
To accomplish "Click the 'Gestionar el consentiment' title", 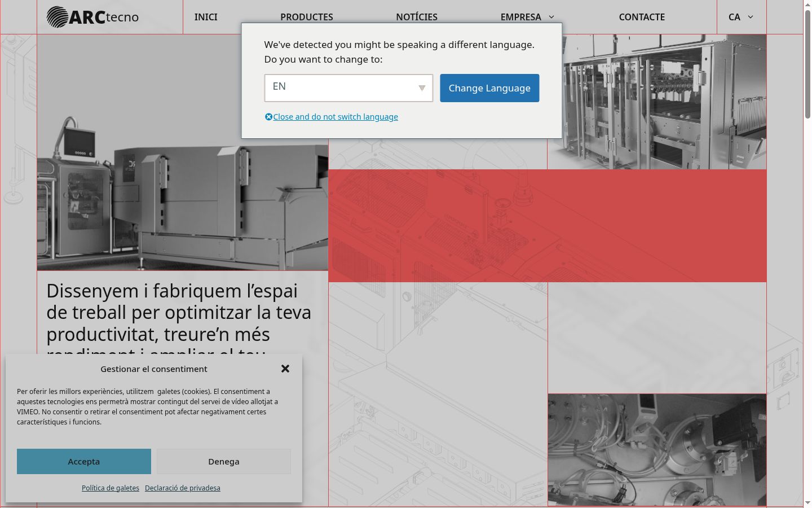I will point(154,369).
